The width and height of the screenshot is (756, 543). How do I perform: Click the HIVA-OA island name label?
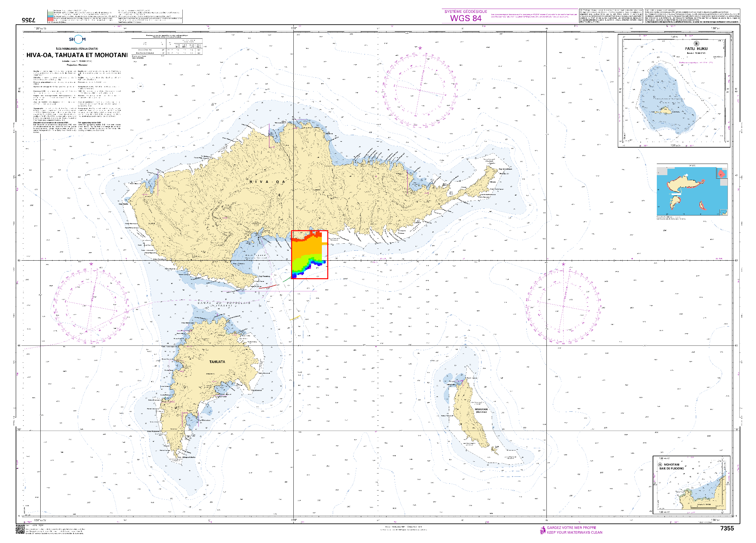267,182
